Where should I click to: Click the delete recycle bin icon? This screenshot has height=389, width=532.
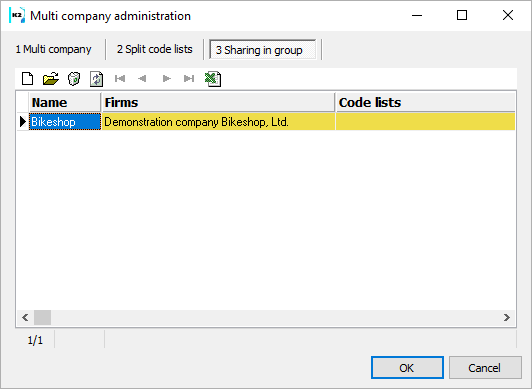(x=74, y=79)
